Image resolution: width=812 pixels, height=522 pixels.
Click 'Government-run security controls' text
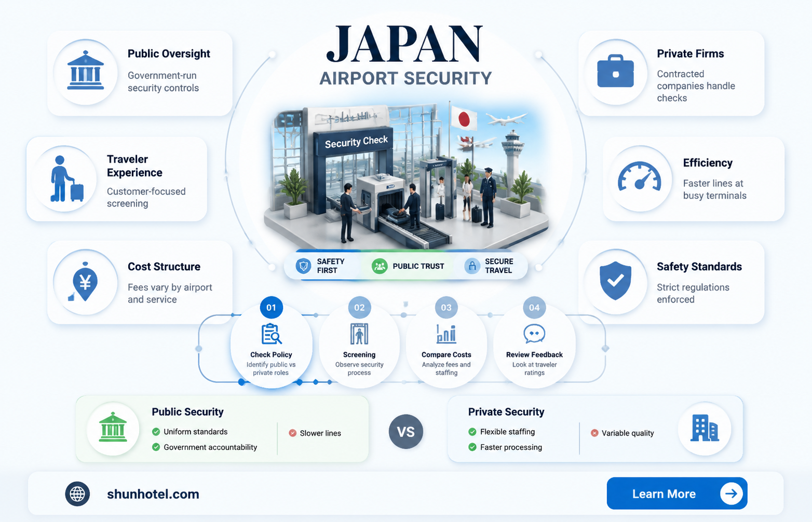pyautogui.click(x=163, y=81)
